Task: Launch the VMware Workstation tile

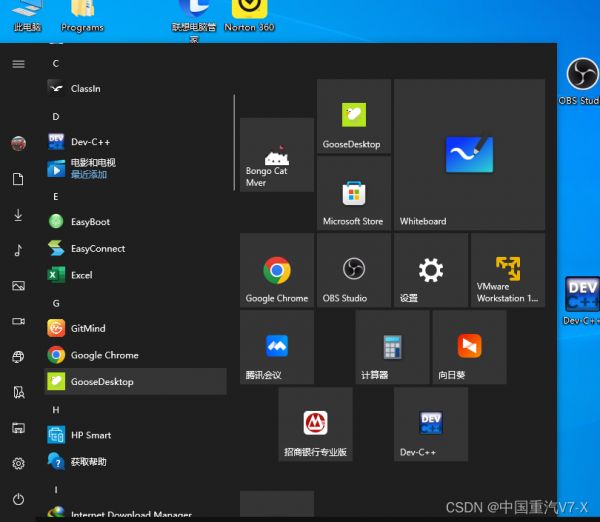Action: (508, 270)
